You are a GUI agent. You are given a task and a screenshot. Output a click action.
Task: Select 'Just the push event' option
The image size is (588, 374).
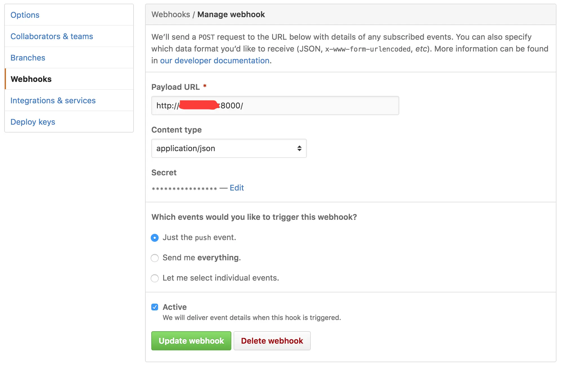coord(155,238)
